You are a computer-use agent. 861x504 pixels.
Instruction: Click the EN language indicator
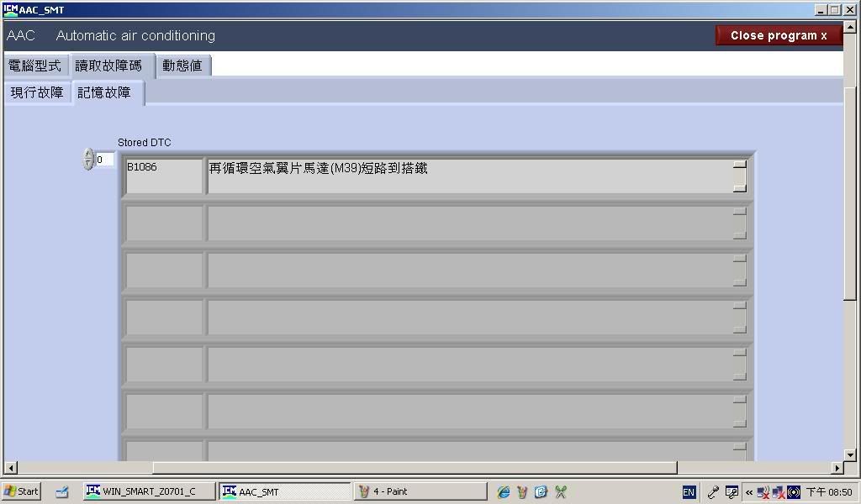point(689,492)
